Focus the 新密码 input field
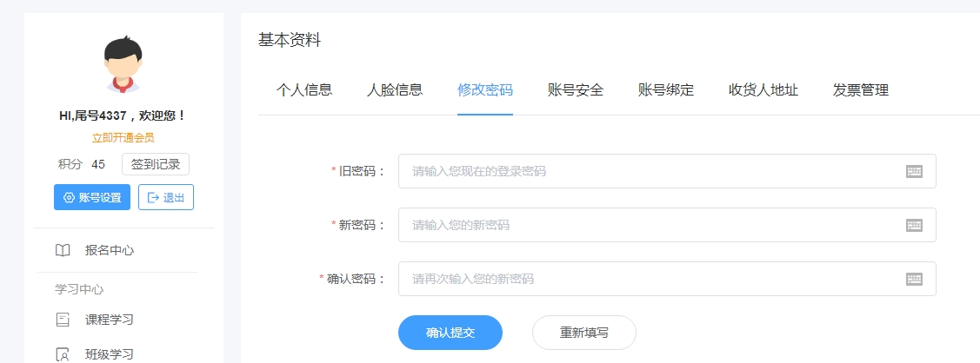This screenshot has height=363, width=980. [x=667, y=225]
